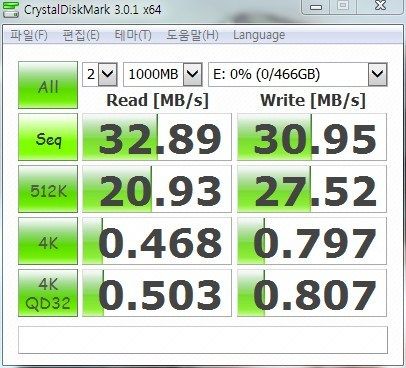This screenshot has height=368, width=406.
Task: Click the 4K QD32 write result 0.807
Action: point(312,293)
